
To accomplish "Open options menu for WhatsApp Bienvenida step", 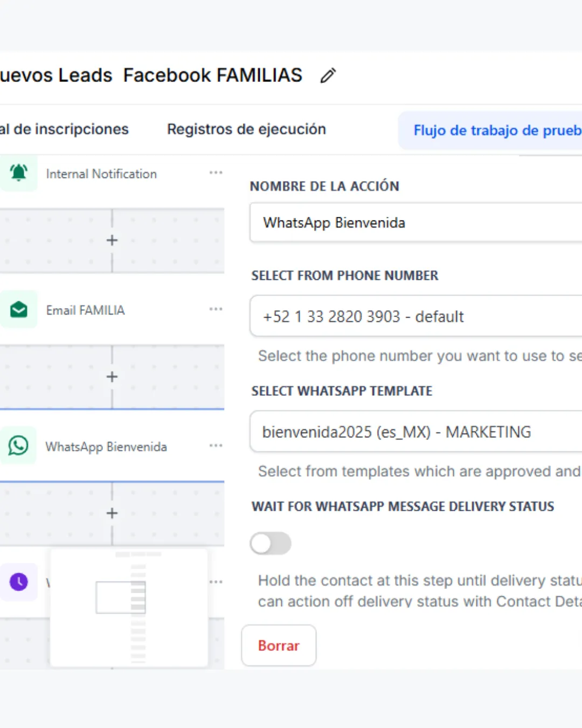I will pos(216,445).
